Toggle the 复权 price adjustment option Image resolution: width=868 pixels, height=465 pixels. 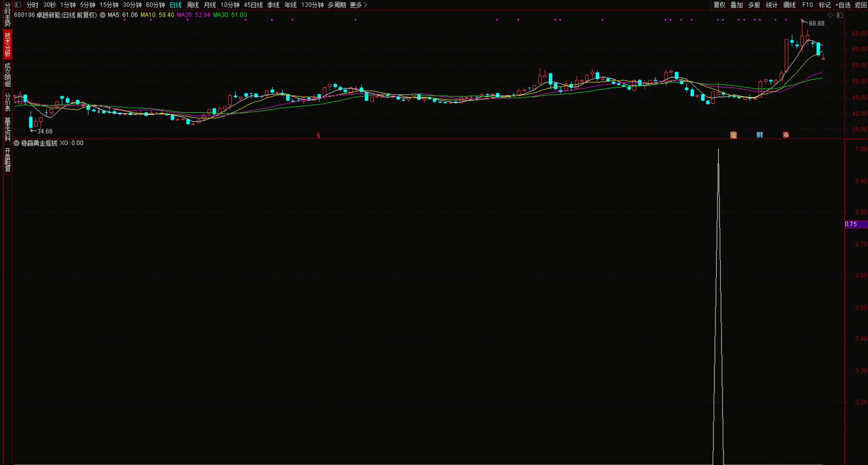719,5
